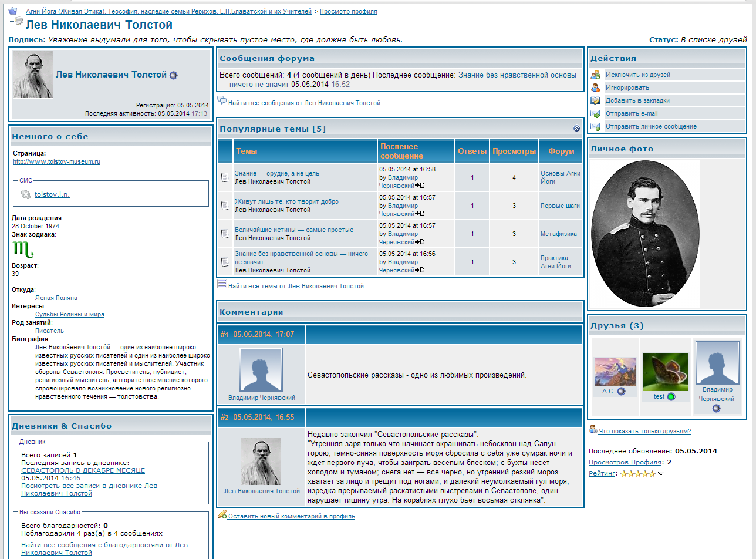Viewport: 756px width, 559px height.
Task: Click friend test butterfly avatar
Action: point(664,372)
